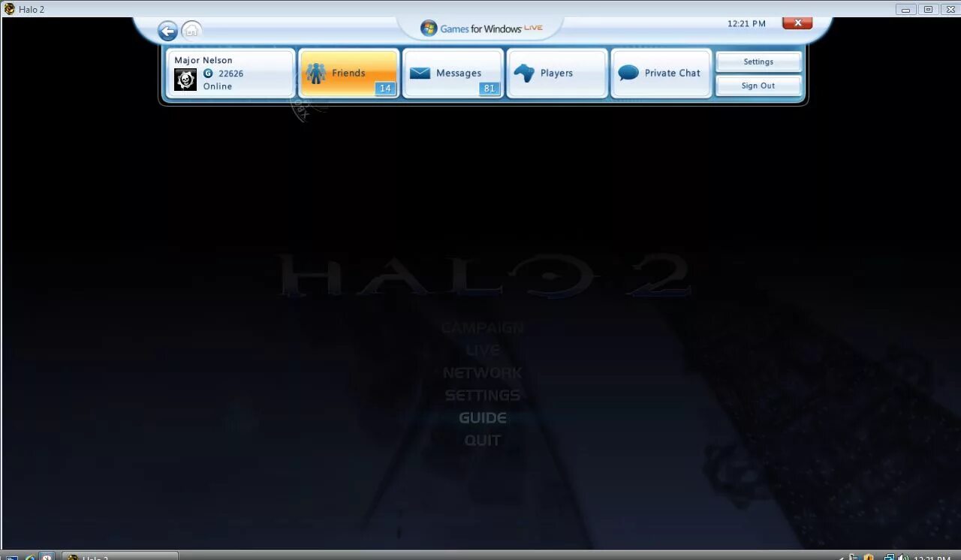Screen dimensions: 961x560
Task: Click the Players controller icon
Action: pos(524,73)
